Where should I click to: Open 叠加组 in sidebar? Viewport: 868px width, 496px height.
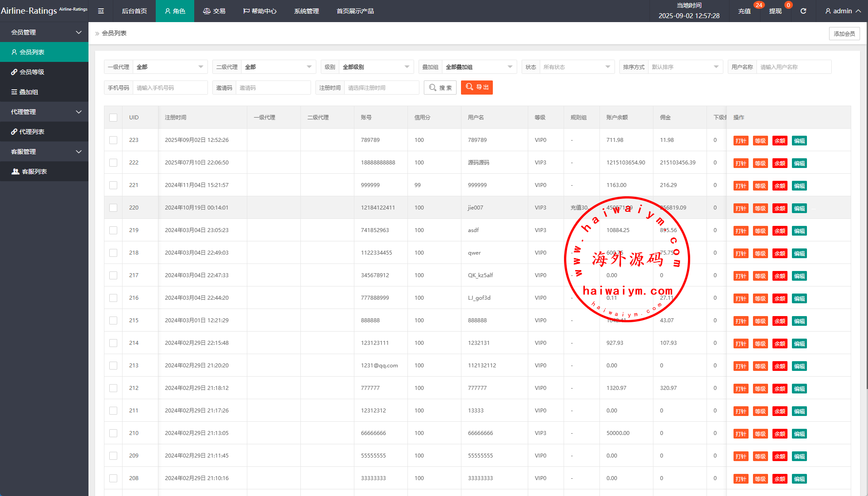click(x=29, y=92)
